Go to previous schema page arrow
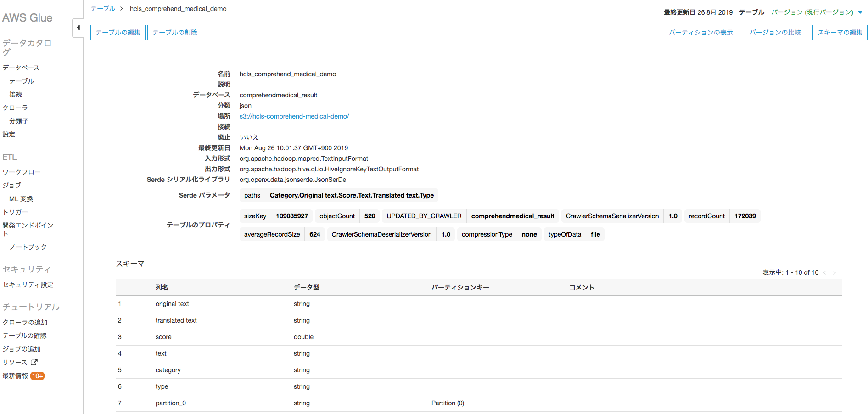 click(825, 272)
